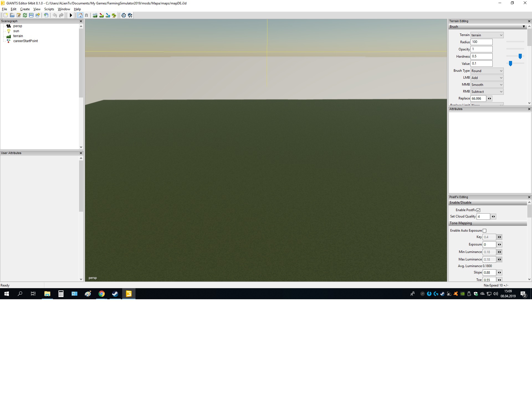Select the Terrain Foliage Paint plant icon
This screenshot has height=394, width=532.
[114, 15]
